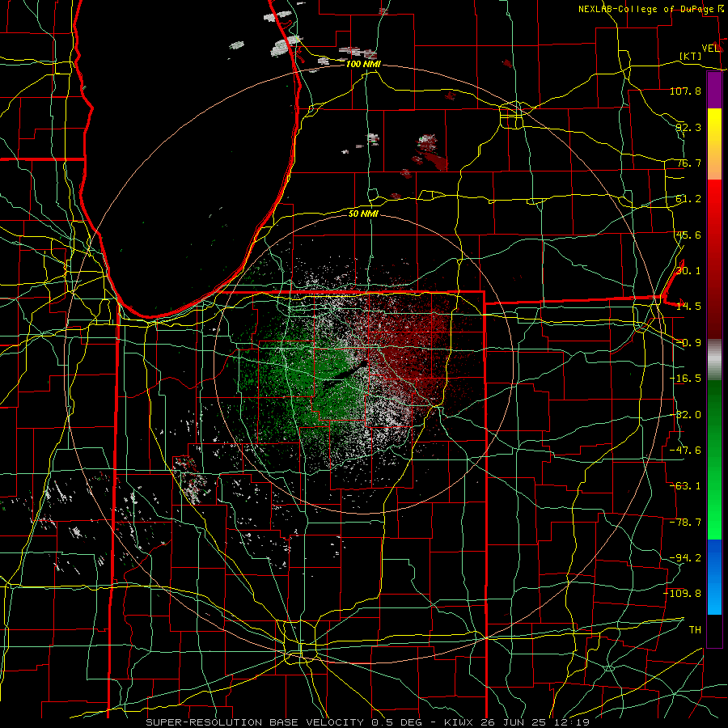Pick the blue segment of the color bar
The width and height of the screenshot is (728, 728).
tap(714, 577)
